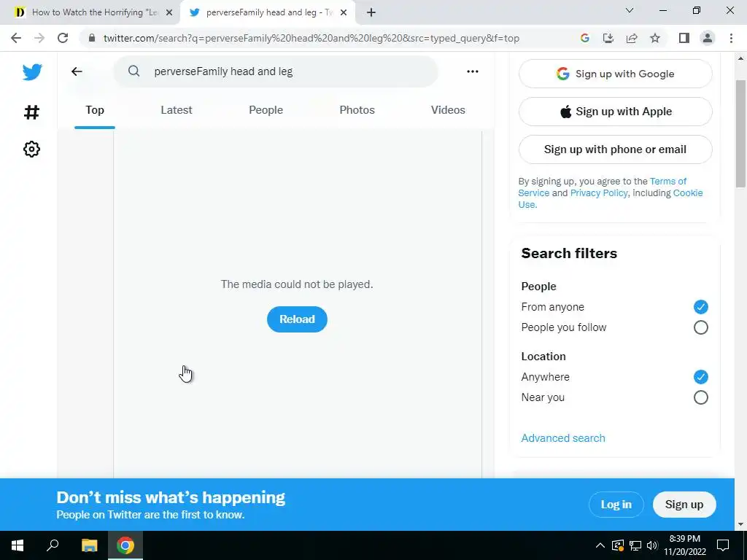The width and height of the screenshot is (747, 560).
Task: Open Chrome profile avatar icon
Action: [708, 38]
